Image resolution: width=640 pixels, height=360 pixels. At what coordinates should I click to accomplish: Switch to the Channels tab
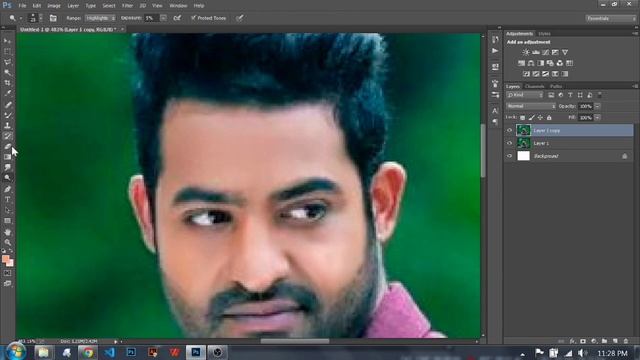pos(534,87)
